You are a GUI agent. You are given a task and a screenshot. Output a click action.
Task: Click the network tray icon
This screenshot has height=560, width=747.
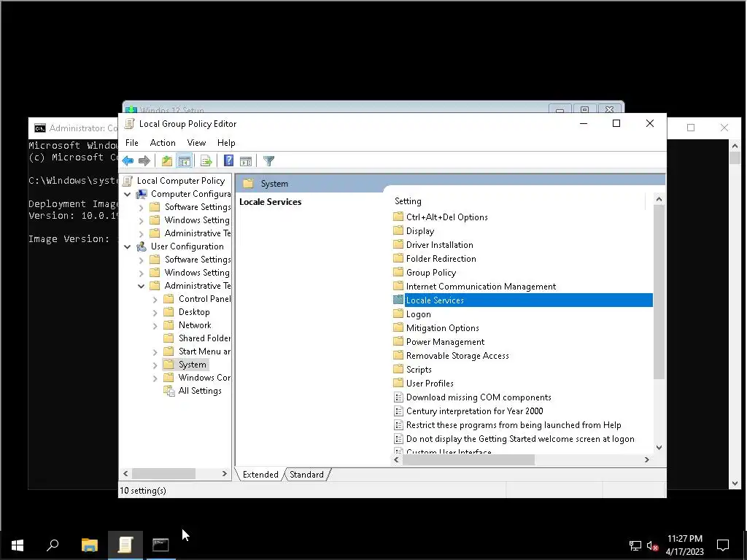[x=635, y=545]
